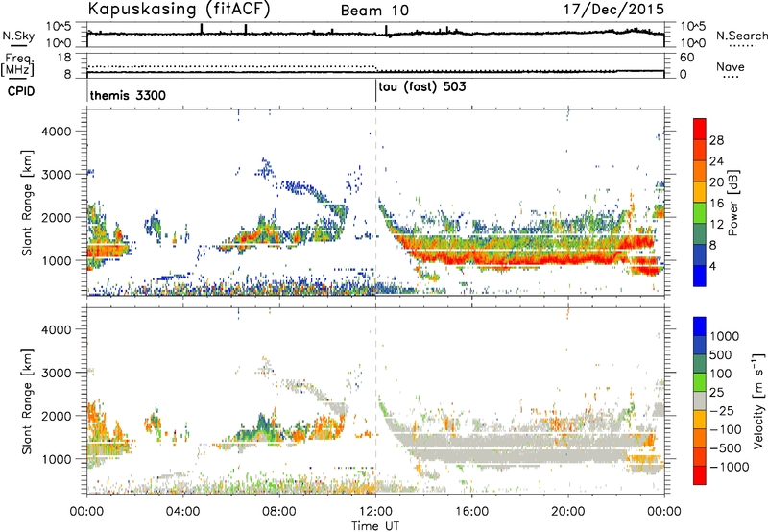Click the '08:00' time axis label
This screenshot has width=768, height=532.
pyautogui.click(x=279, y=512)
